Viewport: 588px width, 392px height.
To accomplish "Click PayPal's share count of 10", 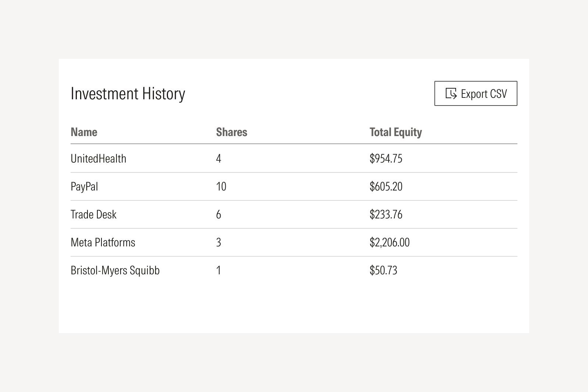I will point(221,186).
